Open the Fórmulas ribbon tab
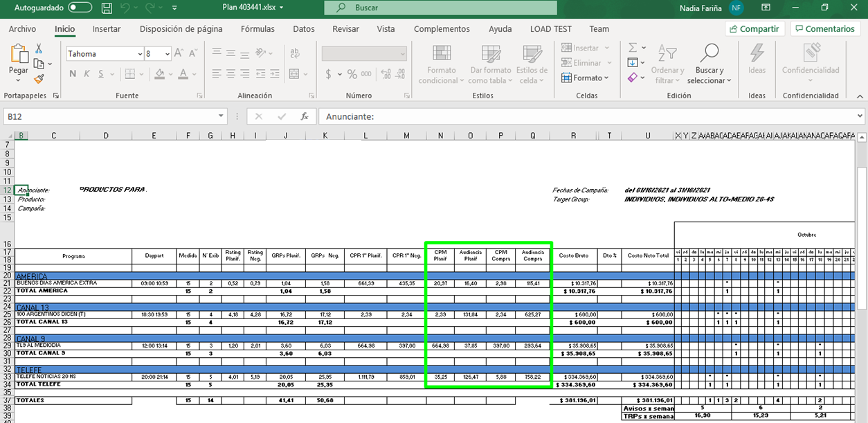The image size is (868, 423). (257, 29)
